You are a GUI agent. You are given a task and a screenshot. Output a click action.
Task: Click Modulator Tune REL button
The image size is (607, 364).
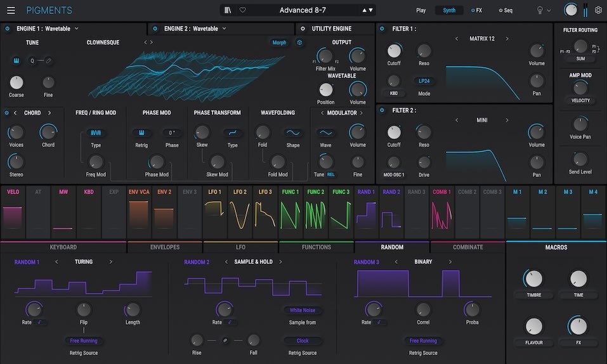(330, 174)
